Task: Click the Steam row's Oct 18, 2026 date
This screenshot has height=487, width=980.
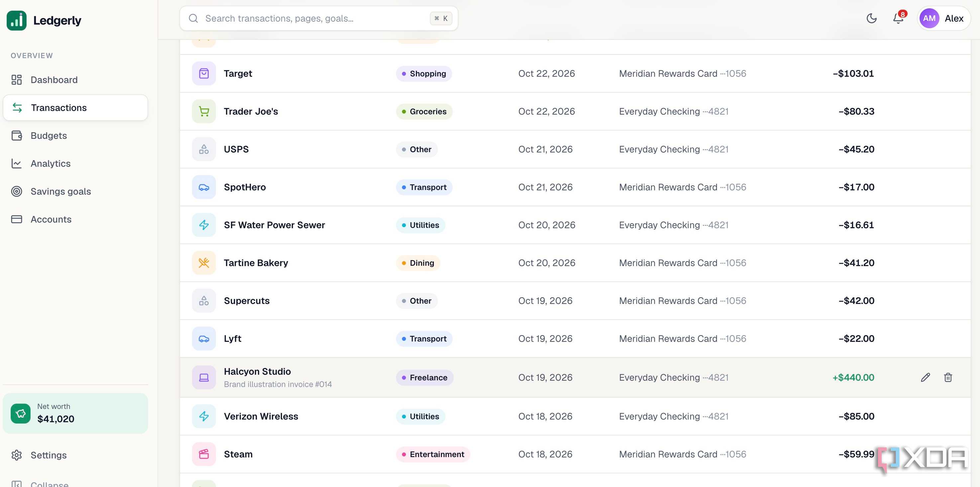Action: pyautogui.click(x=545, y=454)
